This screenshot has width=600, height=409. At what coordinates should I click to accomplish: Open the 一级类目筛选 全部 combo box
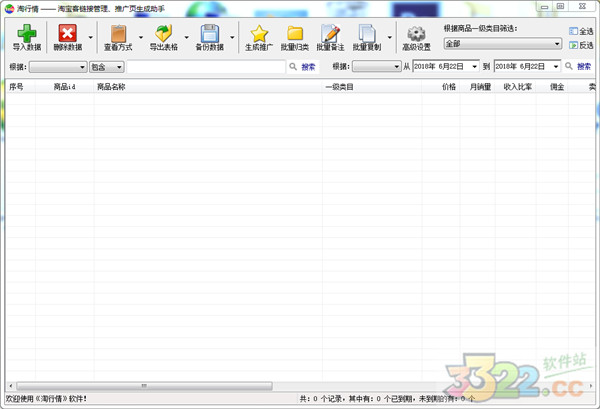click(502, 43)
